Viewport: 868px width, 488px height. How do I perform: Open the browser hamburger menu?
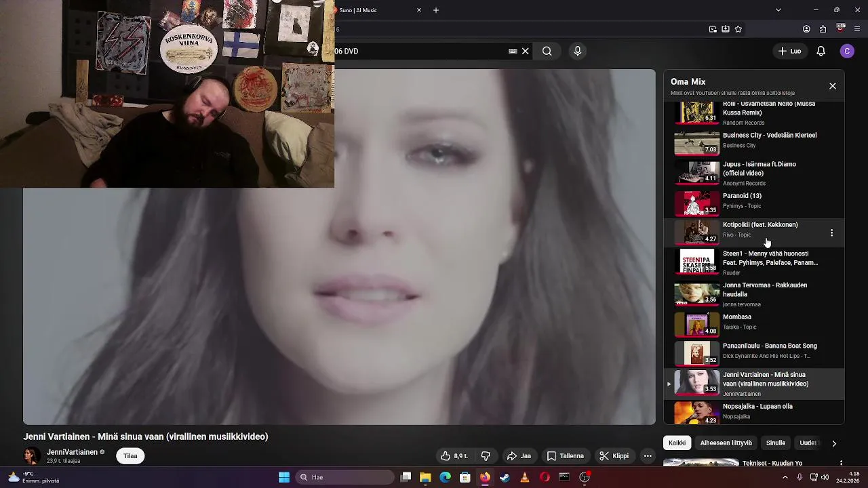click(858, 29)
